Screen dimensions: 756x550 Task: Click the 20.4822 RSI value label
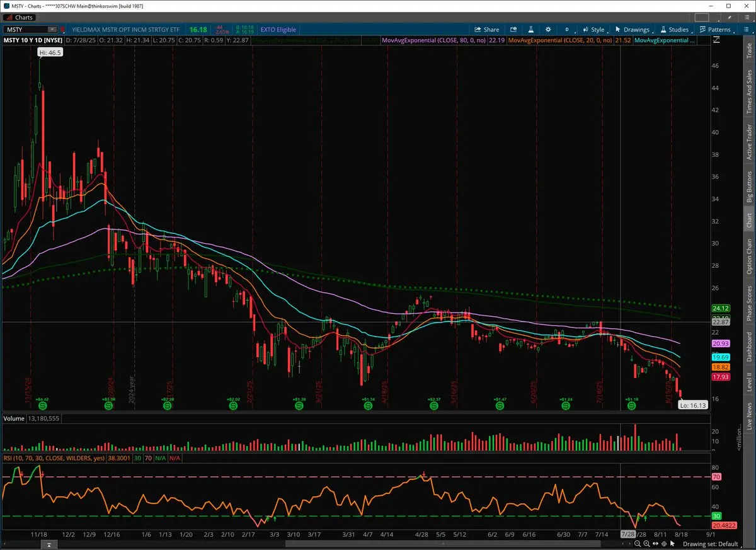coord(724,525)
